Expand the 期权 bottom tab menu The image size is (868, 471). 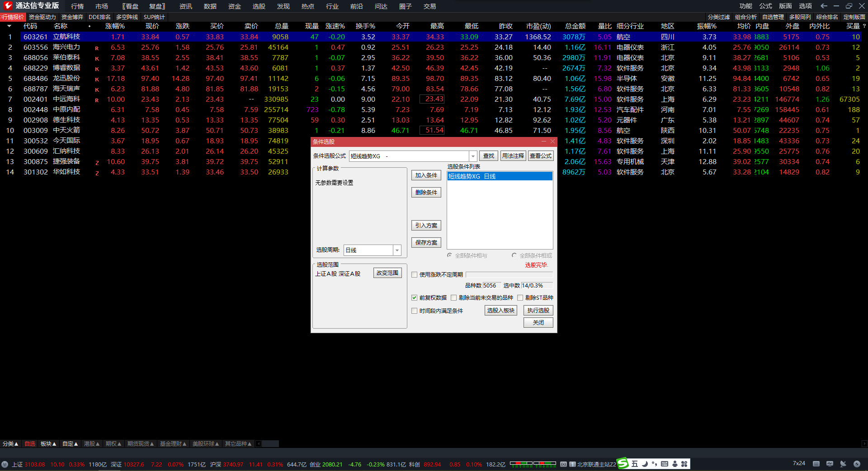click(x=113, y=444)
